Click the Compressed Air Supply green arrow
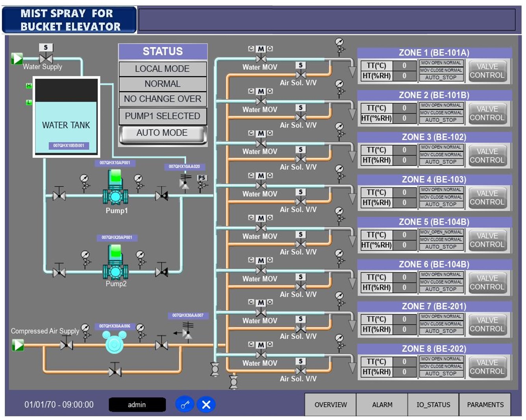This screenshot has width=526, height=420. click(x=17, y=345)
